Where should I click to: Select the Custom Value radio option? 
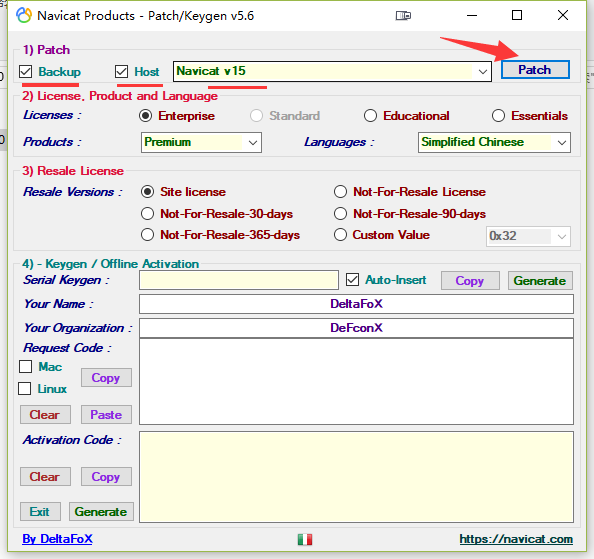[340, 235]
